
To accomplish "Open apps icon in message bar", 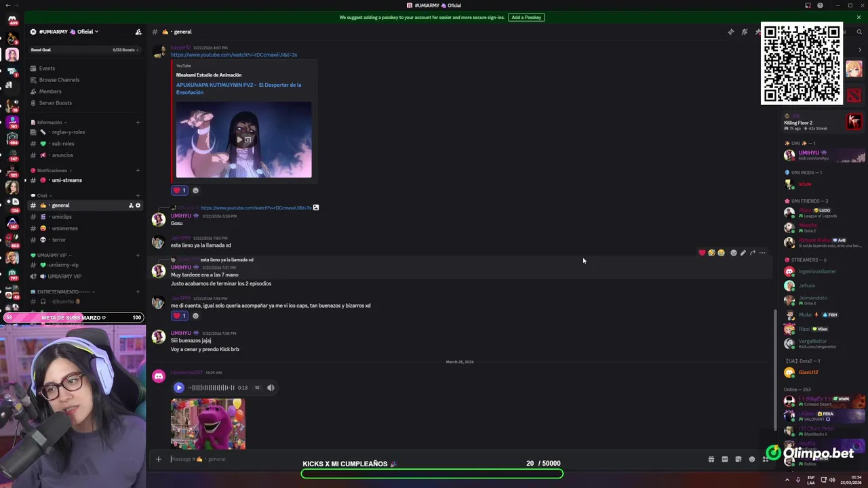I will point(765,459).
